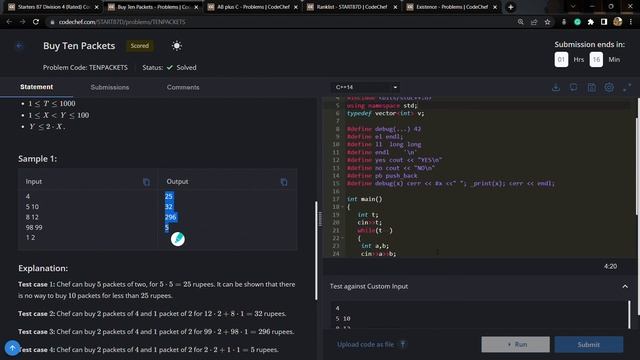Click the site lock icon before codechef.com
Image resolution: width=640 pixels, height=360 pixels.
(x=52, y=22)
